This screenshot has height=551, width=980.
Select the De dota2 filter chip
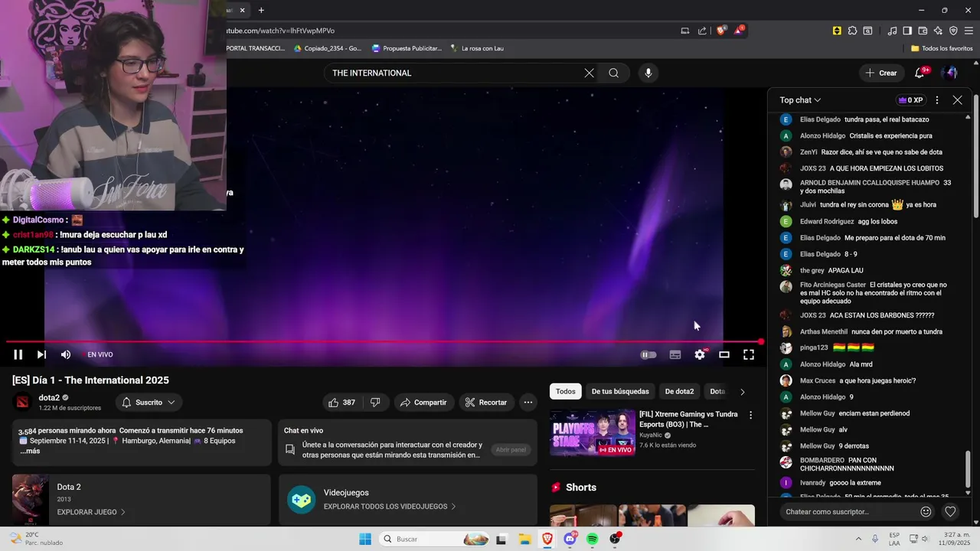click(679, 392)
